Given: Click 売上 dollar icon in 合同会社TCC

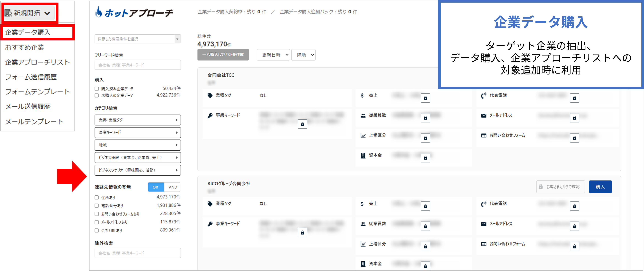Looking at the screenshot, I should pos(362,95).
